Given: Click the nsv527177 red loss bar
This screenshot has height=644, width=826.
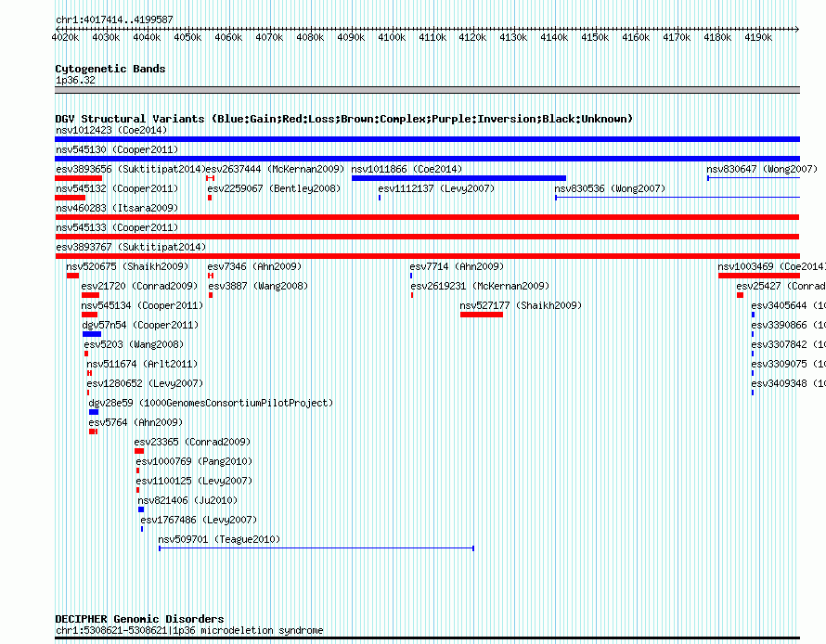Looking at the screenshot, I should [482, 315].
